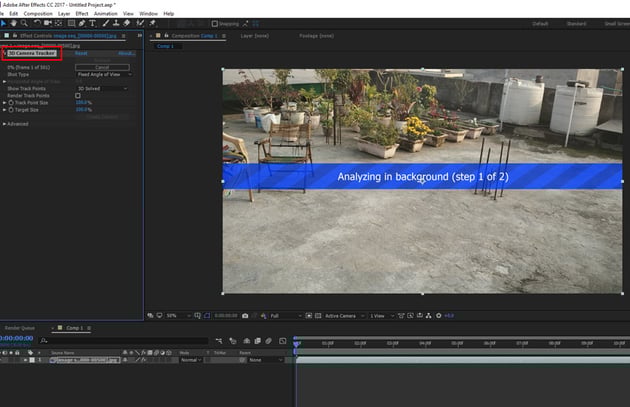The image size is (630, 407).
Task: Select the Eraser tool
Action: (127, 23)
